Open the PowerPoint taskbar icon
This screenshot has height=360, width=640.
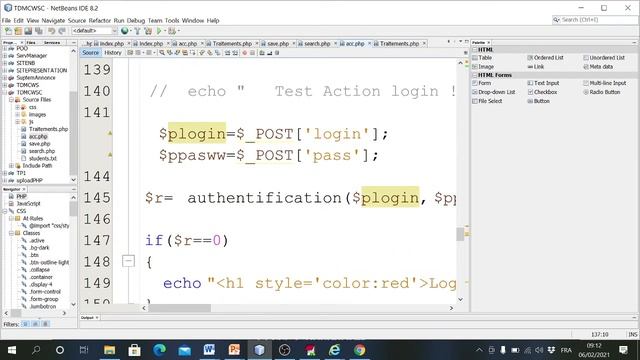click(x=234, y=350)
